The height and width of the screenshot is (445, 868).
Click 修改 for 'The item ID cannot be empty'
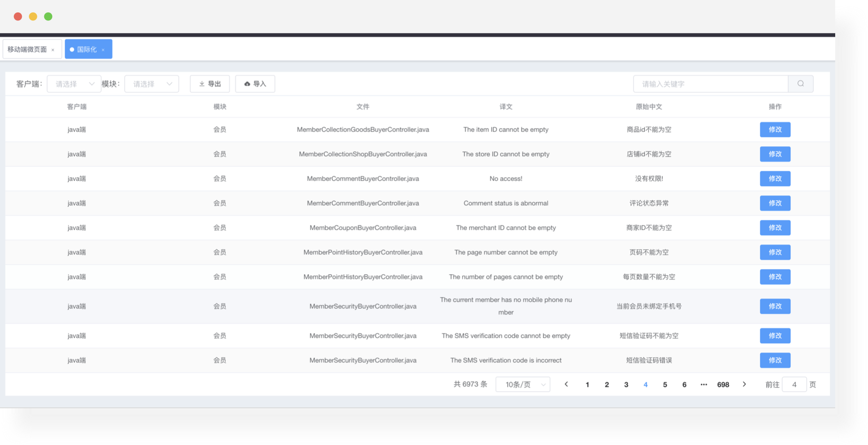775,129
